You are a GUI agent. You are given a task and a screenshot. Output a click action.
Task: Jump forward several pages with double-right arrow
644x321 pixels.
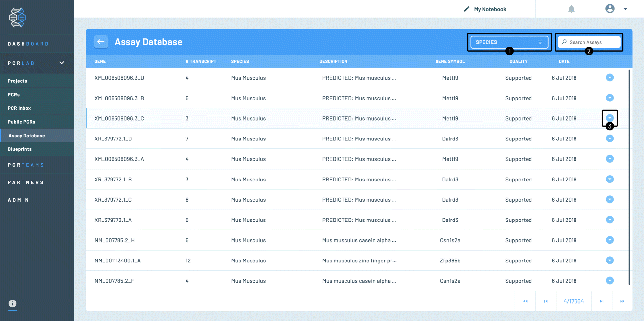click(622, 301)
